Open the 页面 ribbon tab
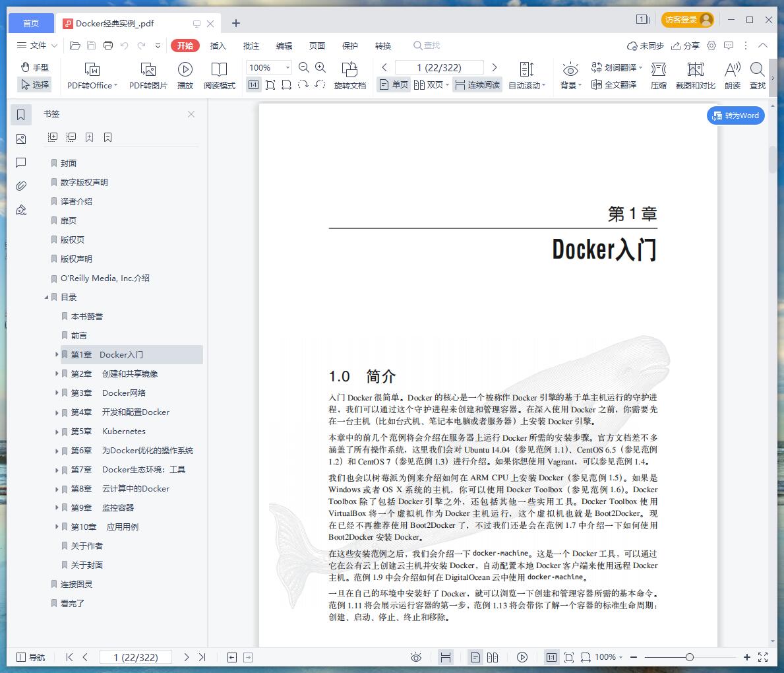Screen dimensions: 784x673 coord(317,46)
